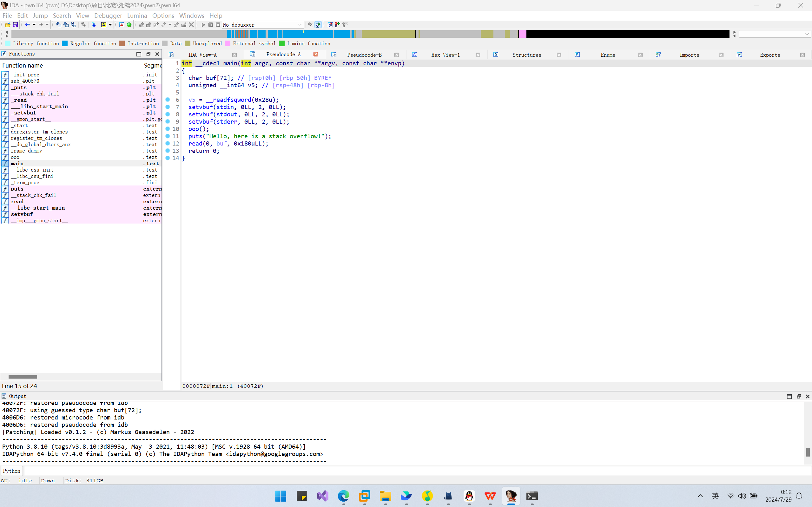
Task: Click the yellow 'A' text icon
Action: tap(104, 25)
